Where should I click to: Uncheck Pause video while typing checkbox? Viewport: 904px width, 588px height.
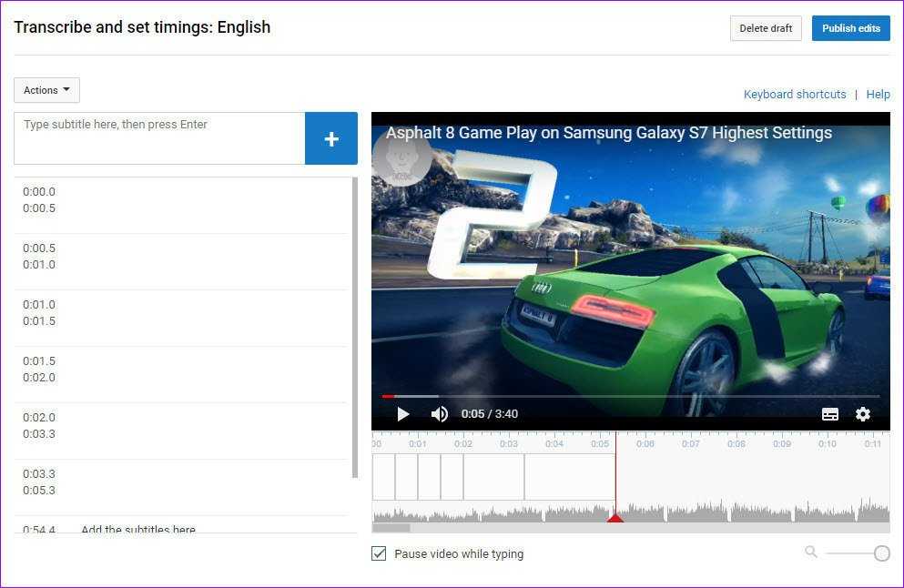point(380,553)
